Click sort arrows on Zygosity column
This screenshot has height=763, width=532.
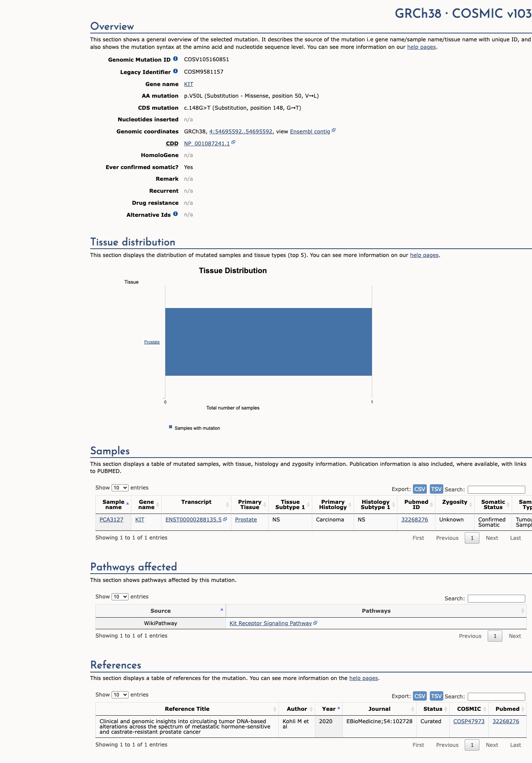click(x=471, y=505)
